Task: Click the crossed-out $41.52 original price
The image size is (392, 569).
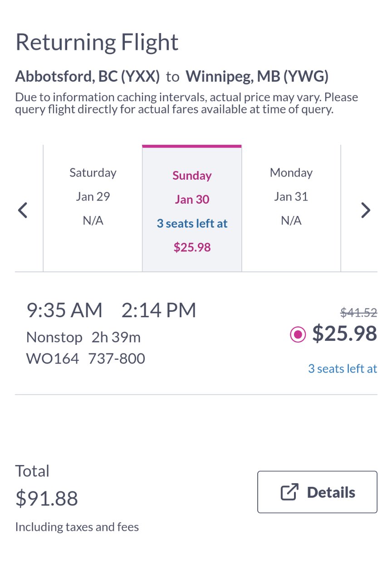Action: point(359,312)
